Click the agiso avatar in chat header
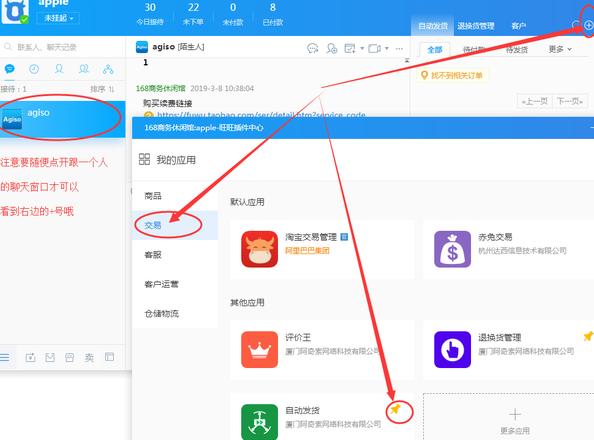The width and height of the screenshot is (594, 440). pyautogui.click(x=142, y=47)
